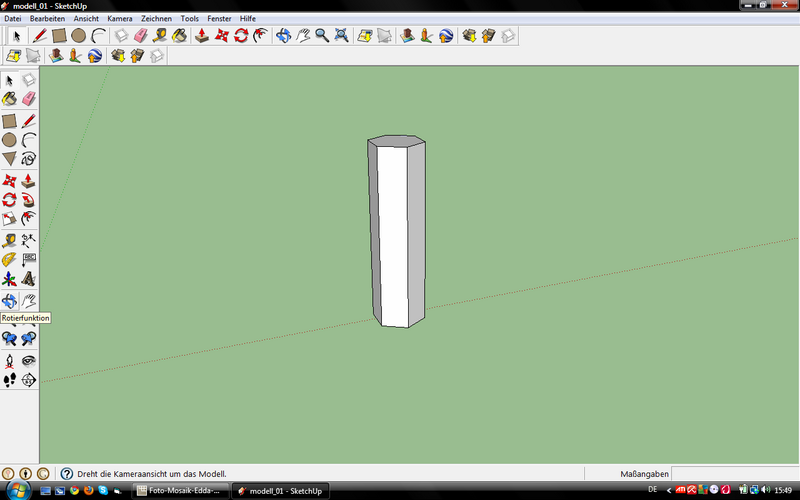Select the Tape Measure tool in left toolbar
Viewport: 800px width, 500px height.
pos(10,240)
